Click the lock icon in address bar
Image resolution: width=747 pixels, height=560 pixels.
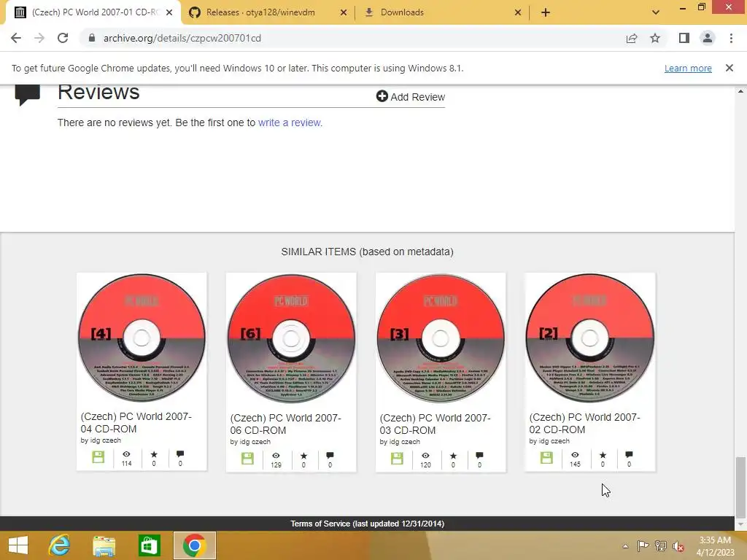point(92,38)
